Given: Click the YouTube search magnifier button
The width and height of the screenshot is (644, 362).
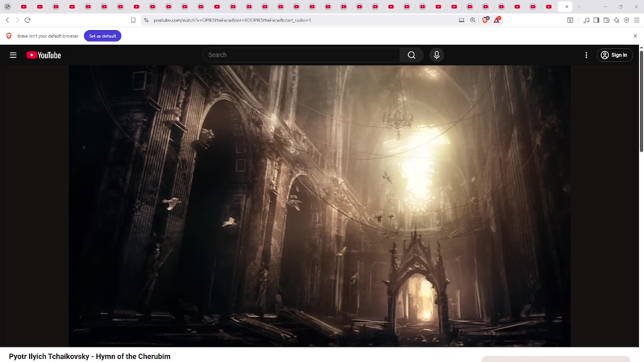Looking at the screenshot, I should point(412,55).
